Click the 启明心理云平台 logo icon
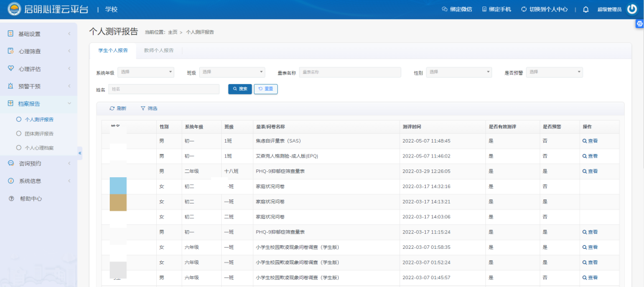 point(14,9)
